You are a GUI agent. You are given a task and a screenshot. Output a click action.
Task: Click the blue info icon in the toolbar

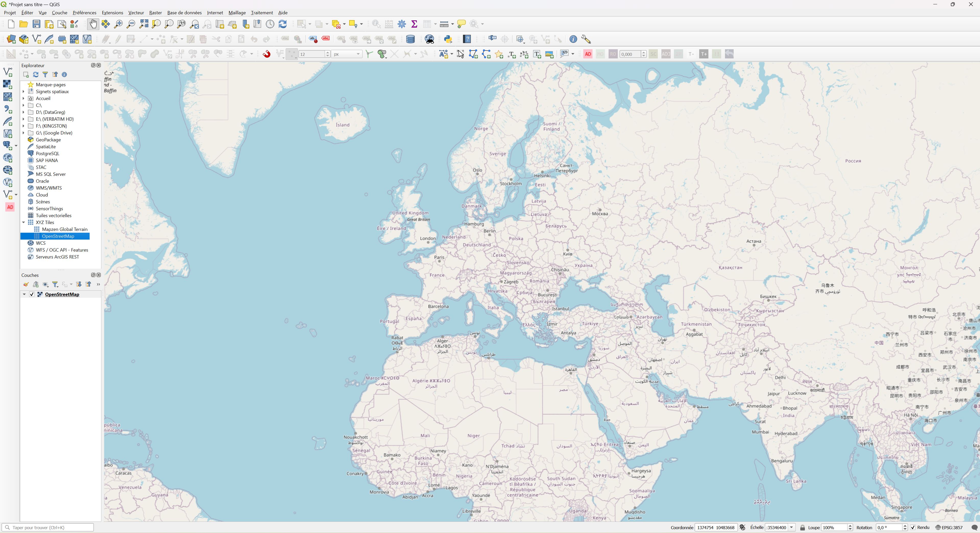click(573, 39)
